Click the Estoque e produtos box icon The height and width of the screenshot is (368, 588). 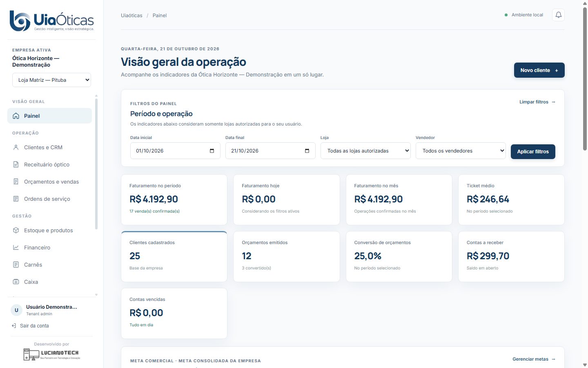tap(16, 230)
